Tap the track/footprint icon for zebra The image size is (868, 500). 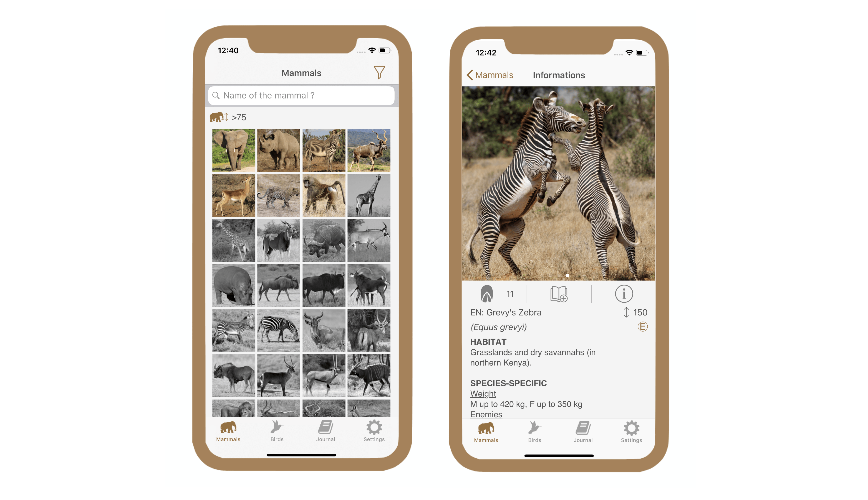(x=487, y=293)
